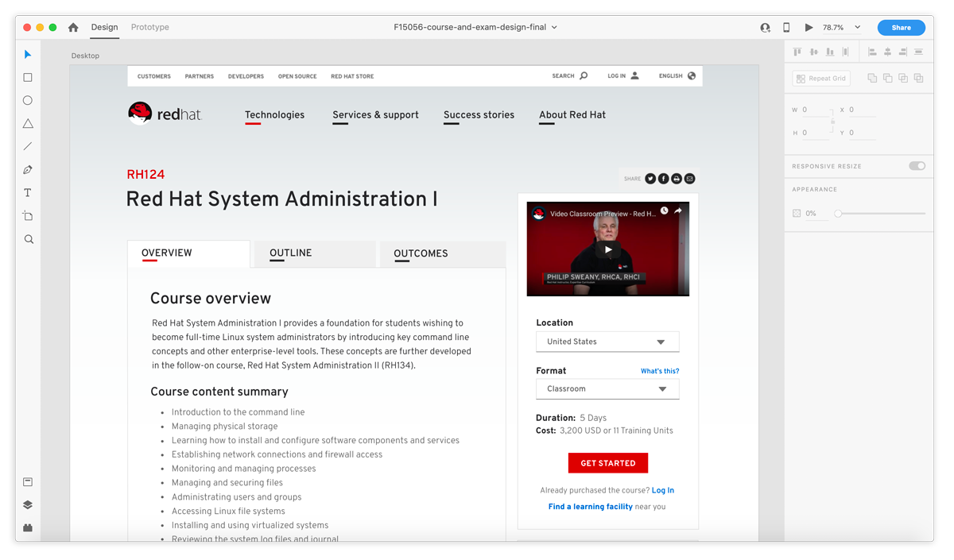Select the OVERVIEW tab in mockup
The height and width of the screenshot is (560, 954).
click(188, 253)
